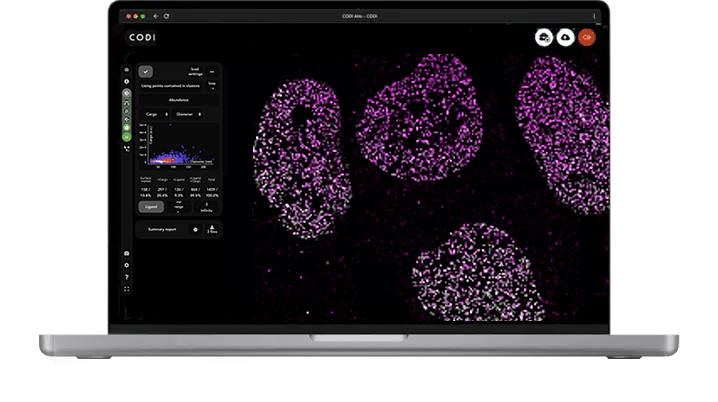The width and height of the screenshot is (718, 402).
Task: Reload the page with browser refresh button
Action: (166, 16)
